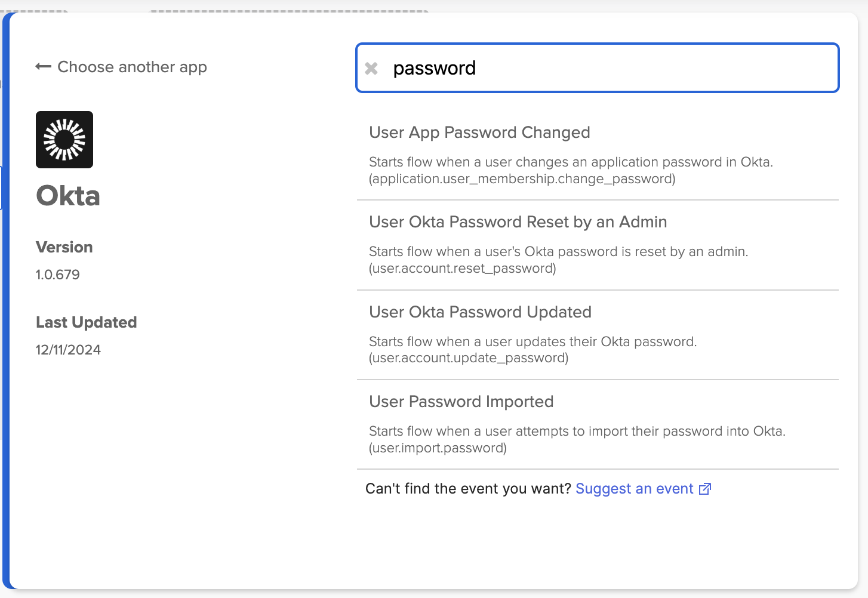
Task: Click the version number 1.0.679
Action: click(x=57, y=274)
